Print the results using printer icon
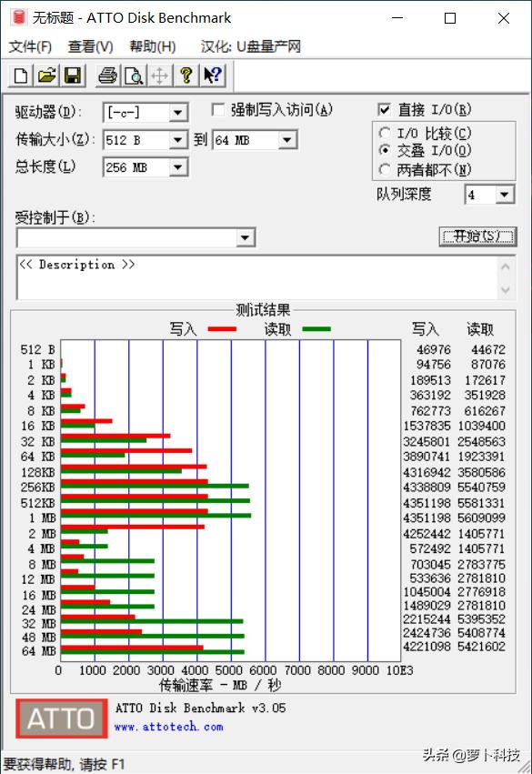Viewport: 532px width, 774px height. click(107, 75)
